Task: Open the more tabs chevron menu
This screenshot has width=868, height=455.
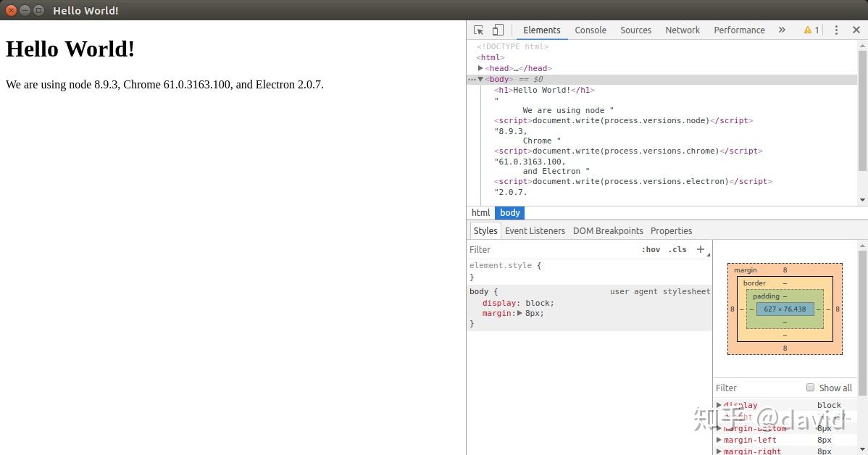Action: [782, 30]
